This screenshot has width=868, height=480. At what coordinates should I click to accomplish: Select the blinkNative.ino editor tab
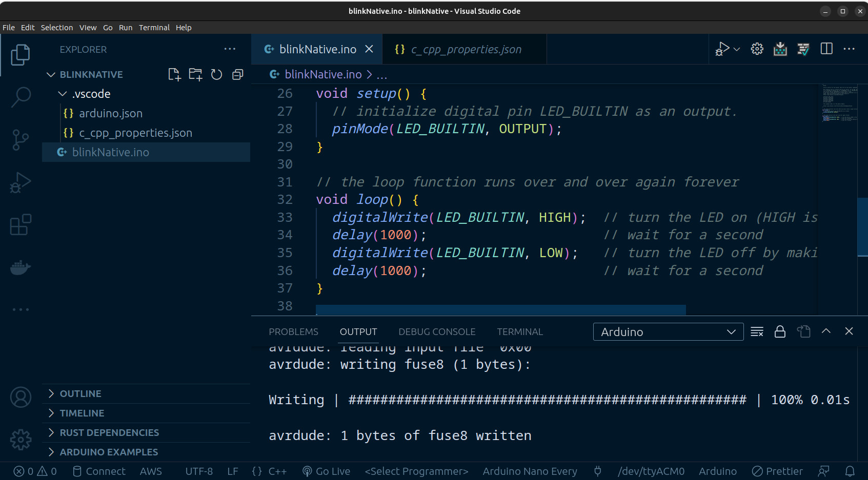tap(317, 49)
